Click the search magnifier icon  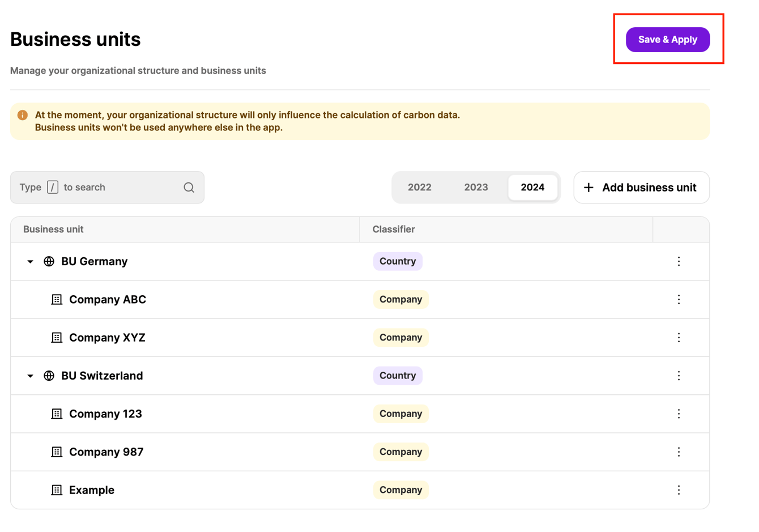189,188
